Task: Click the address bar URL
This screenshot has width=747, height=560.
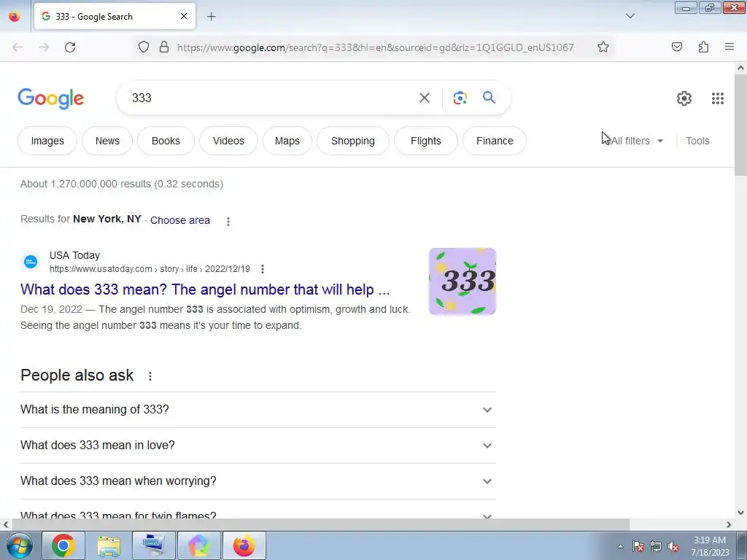Action: (376, 47)
